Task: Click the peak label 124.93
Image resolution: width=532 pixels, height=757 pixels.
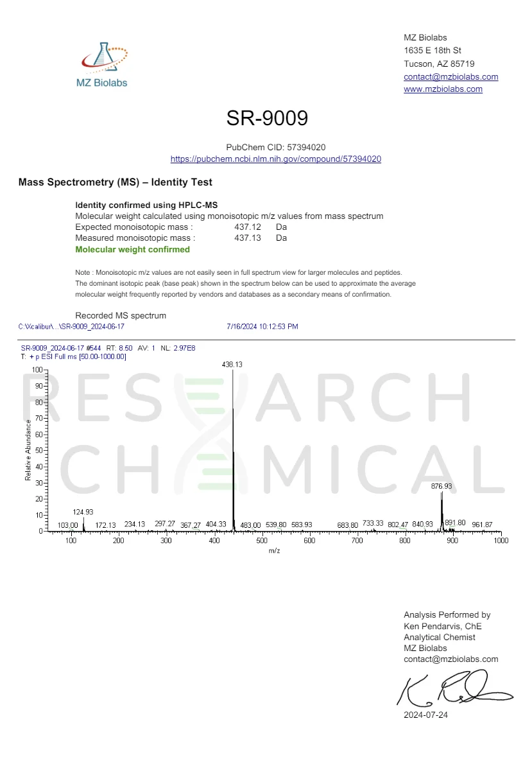Action: click(x=83, y=512)
